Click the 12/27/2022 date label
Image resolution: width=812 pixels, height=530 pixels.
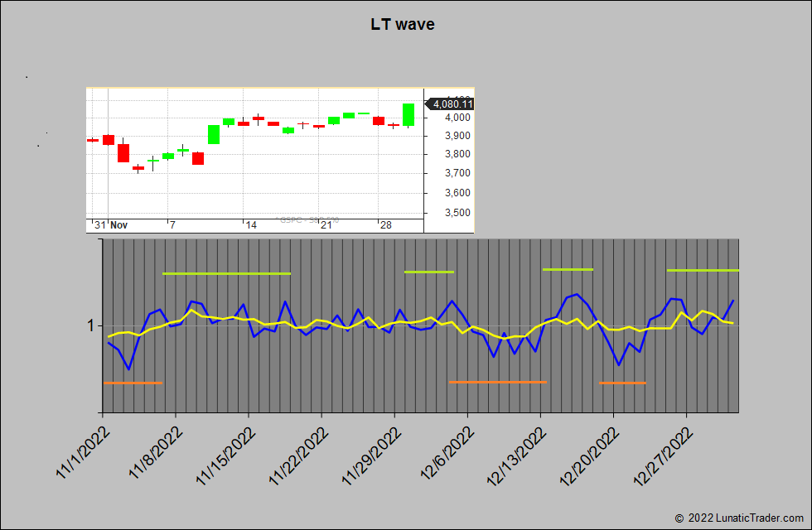664,456
